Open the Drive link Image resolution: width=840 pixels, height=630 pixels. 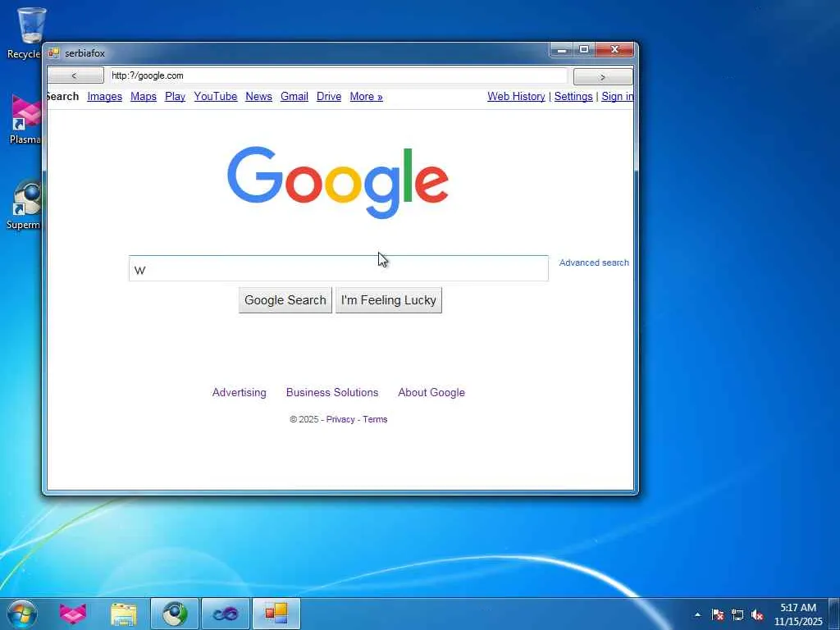pos(329,97)
